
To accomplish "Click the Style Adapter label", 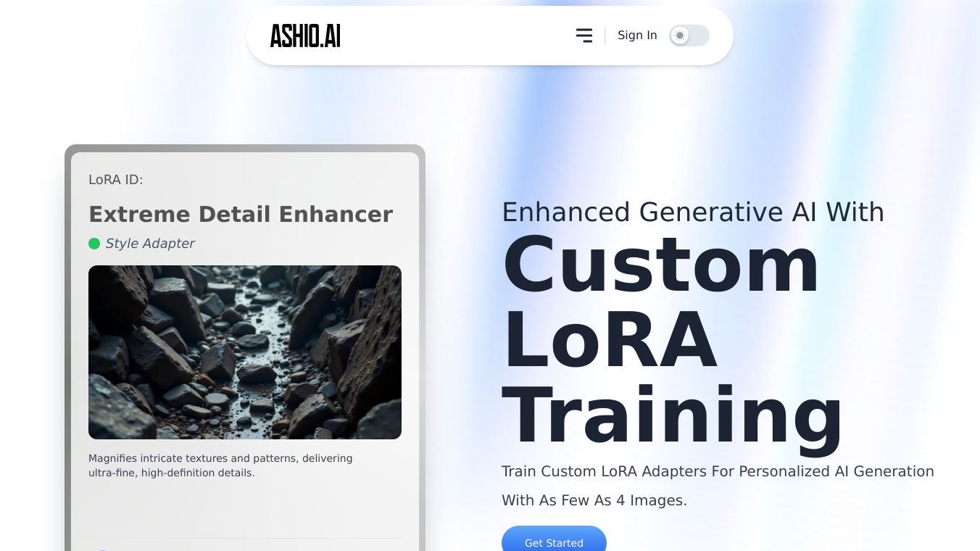I will click(150, 244).
